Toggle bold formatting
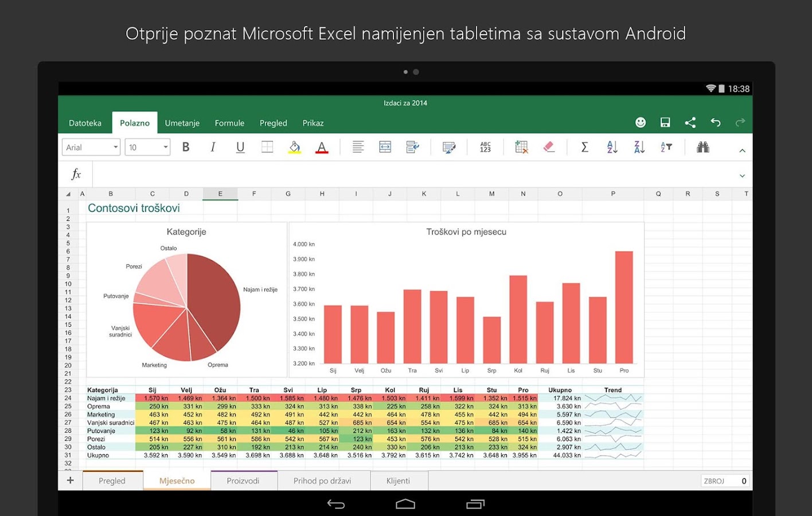812x516 pixels. pyautogui.click(x=185, y=147)
